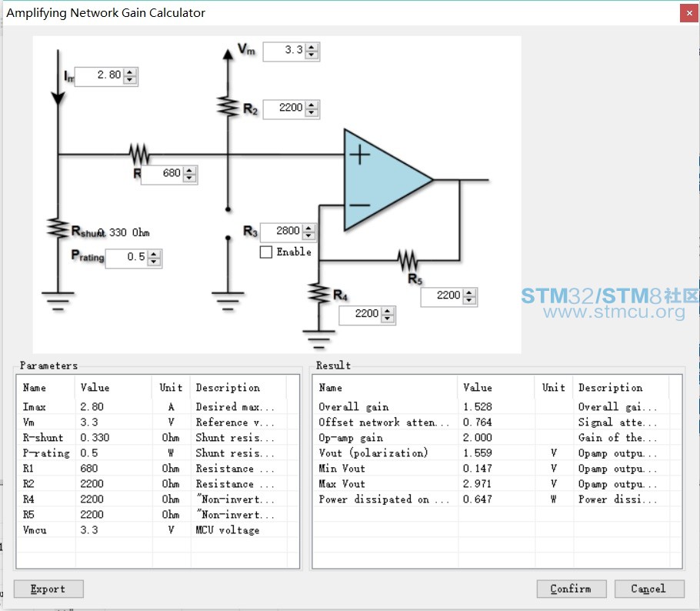This screenshot has height=611, width=700.
Task: Increase the R3 2800 spinner value
Action: point(308,228)
